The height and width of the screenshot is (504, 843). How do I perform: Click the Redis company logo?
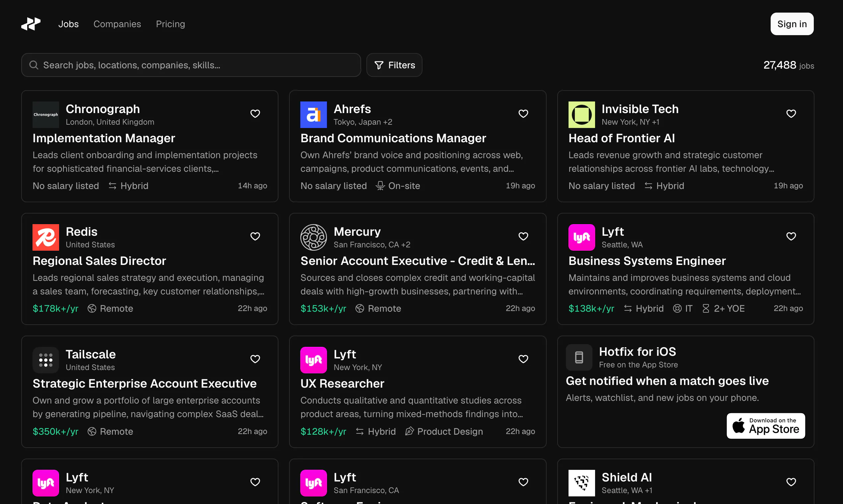tap(46, 237)
